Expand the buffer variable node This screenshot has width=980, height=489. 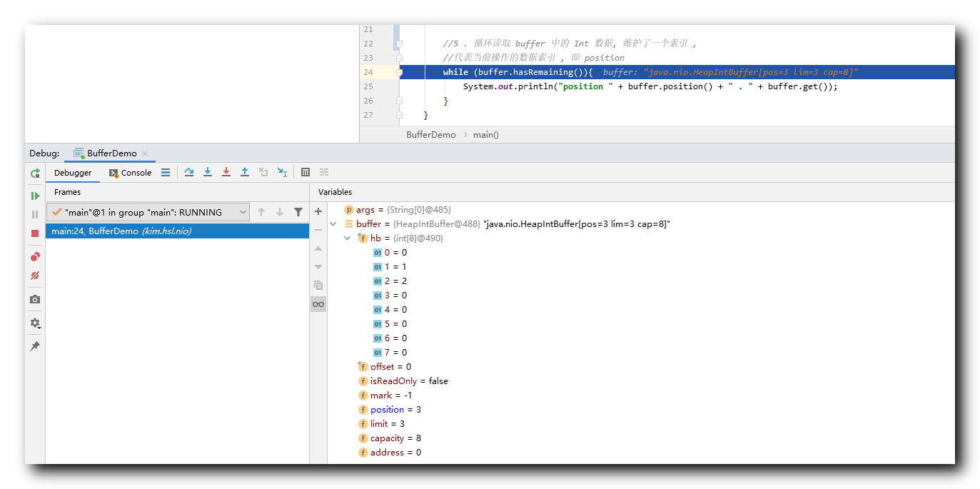point(333,223)
